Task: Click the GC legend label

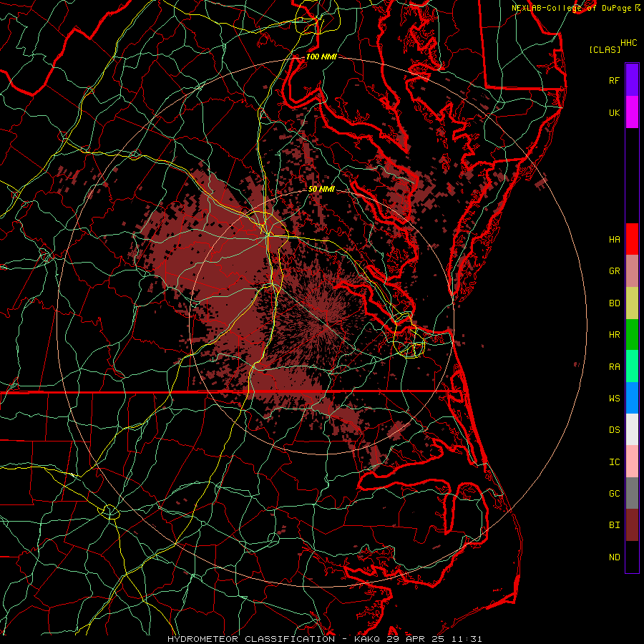Action: [x=615, y=494]
